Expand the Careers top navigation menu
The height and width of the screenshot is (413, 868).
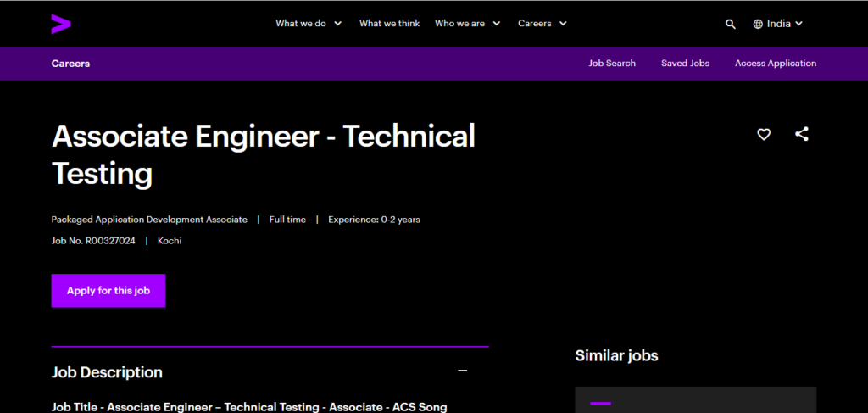pos(542,23)
